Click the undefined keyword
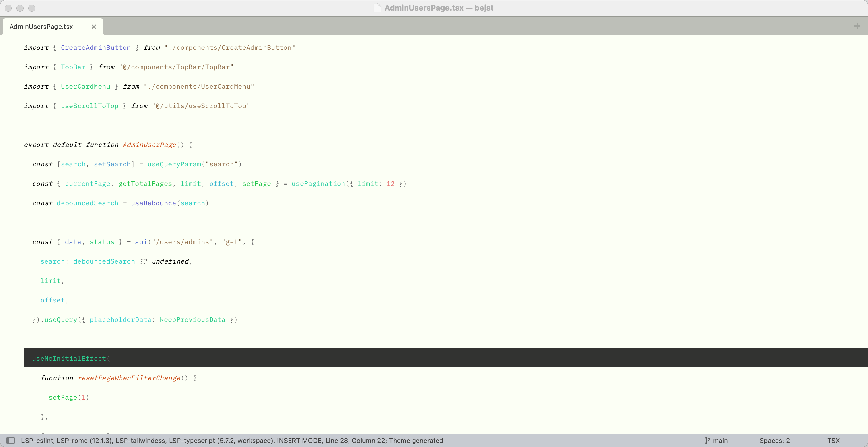 click(170, 261)
